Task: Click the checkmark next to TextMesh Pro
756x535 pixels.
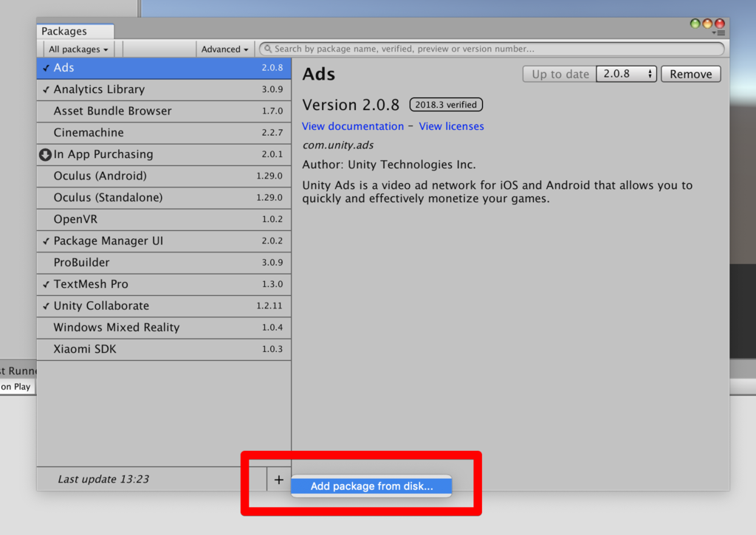Action: coord(47,284)
